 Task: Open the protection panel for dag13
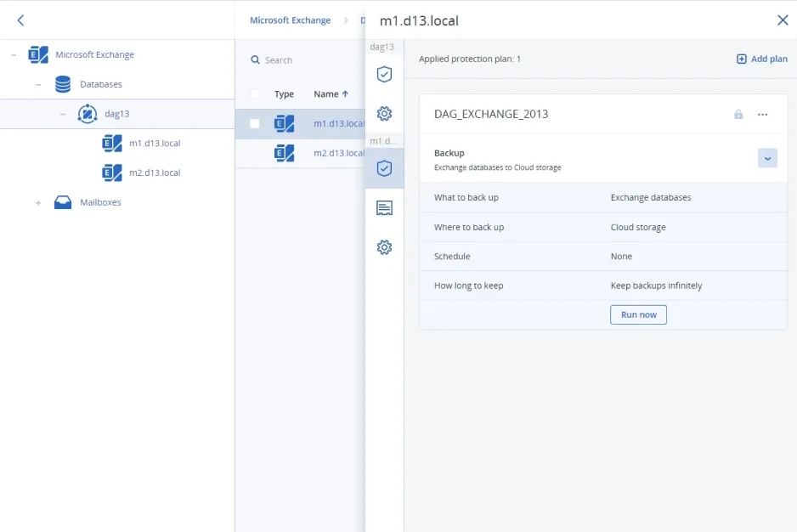[384, 75]
